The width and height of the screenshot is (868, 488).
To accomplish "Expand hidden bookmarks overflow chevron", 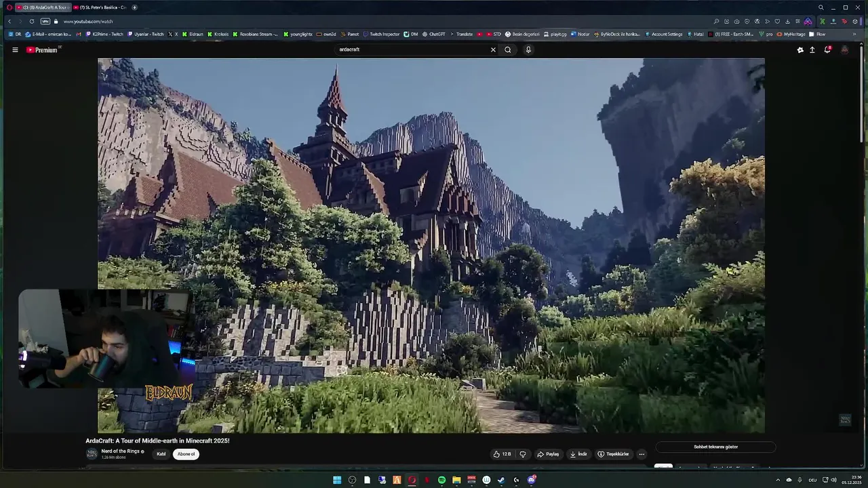I will point(854,34).
